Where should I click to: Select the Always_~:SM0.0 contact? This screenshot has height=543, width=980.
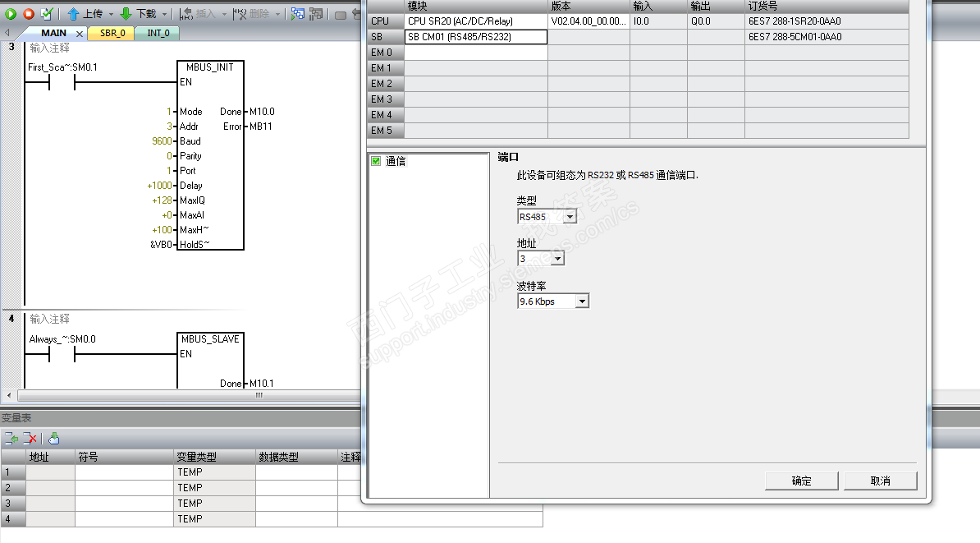pos(62,354)
